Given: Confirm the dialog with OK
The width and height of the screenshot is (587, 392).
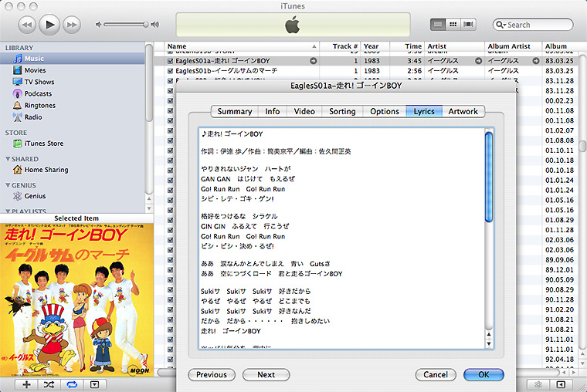Looking at the screenshot, I should [484, 375].
